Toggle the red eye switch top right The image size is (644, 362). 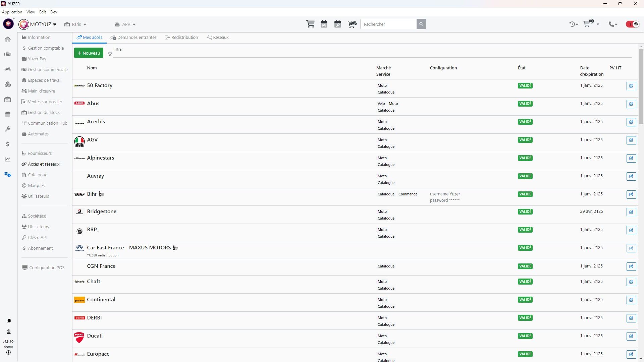click(633, 24)
